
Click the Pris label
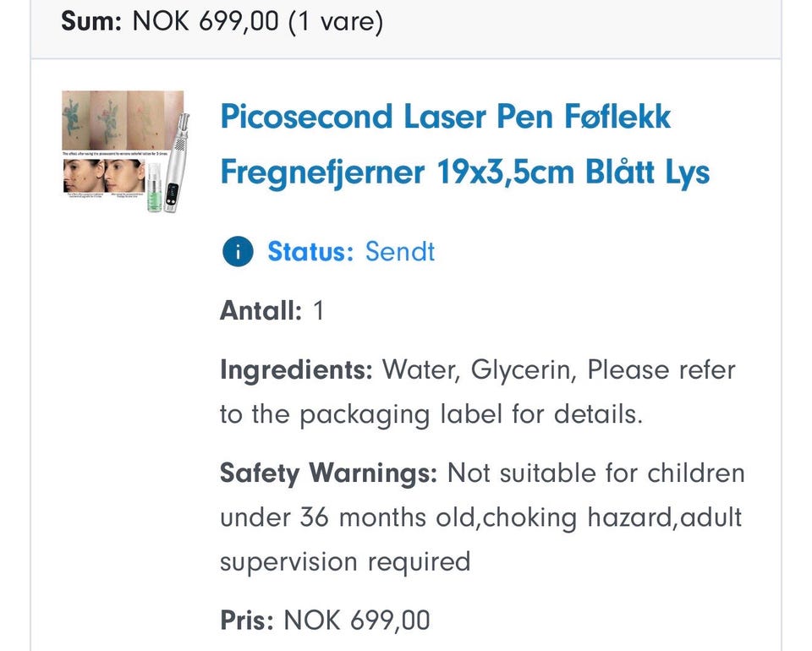click(x=246, y=621)
